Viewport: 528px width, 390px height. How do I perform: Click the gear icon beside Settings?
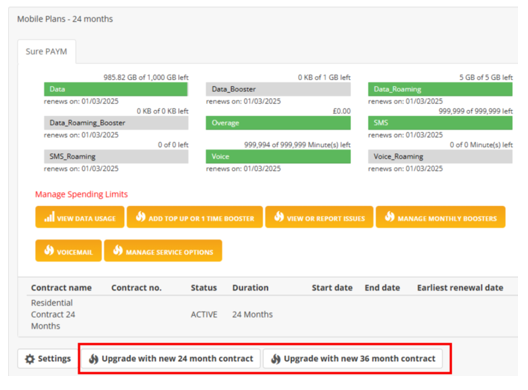tap(30, 359)
